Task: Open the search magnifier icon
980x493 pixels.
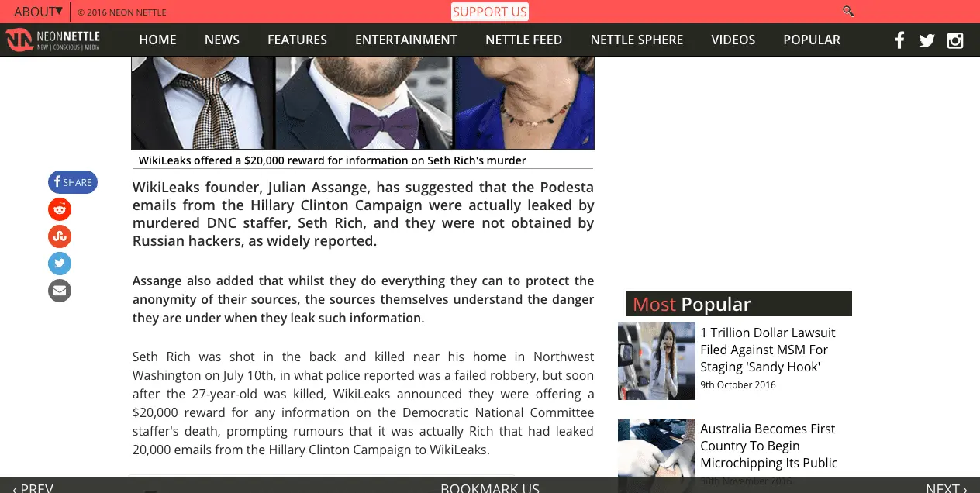Action: pyautogui.click(x=848, y=11)
